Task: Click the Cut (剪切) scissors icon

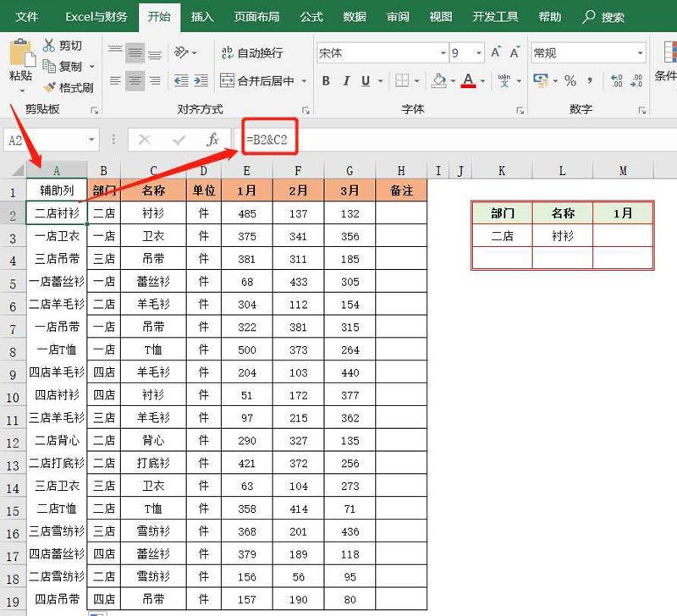Action: (48, 45)
